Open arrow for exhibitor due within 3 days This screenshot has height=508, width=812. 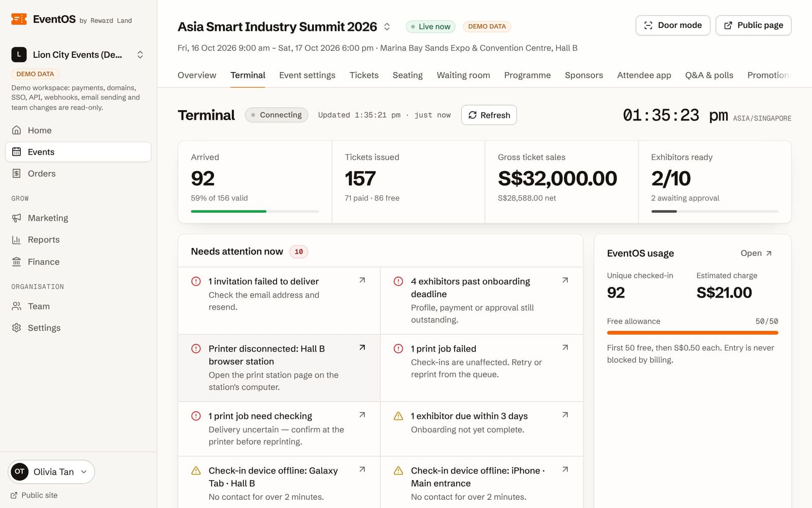click(x=565, y=415)
